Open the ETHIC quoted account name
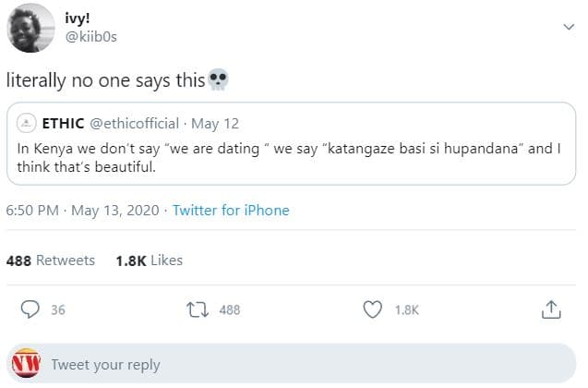Viewport: 588px width, 388px height. pyautogui.click(x=64, y=123)
